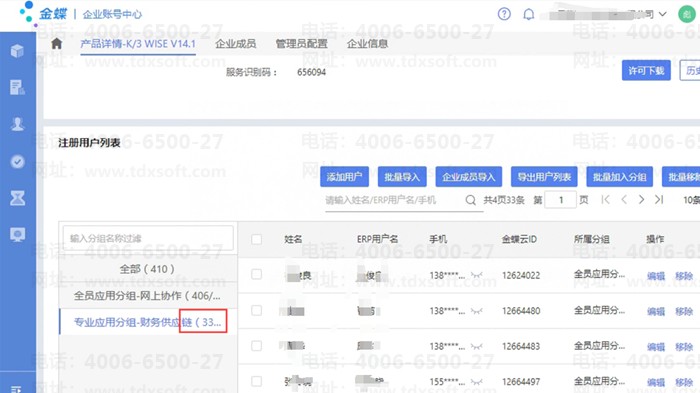The image size is (700, 393).
Task: Click the 企业成员导入 button
Action: [x=469, y=177]
